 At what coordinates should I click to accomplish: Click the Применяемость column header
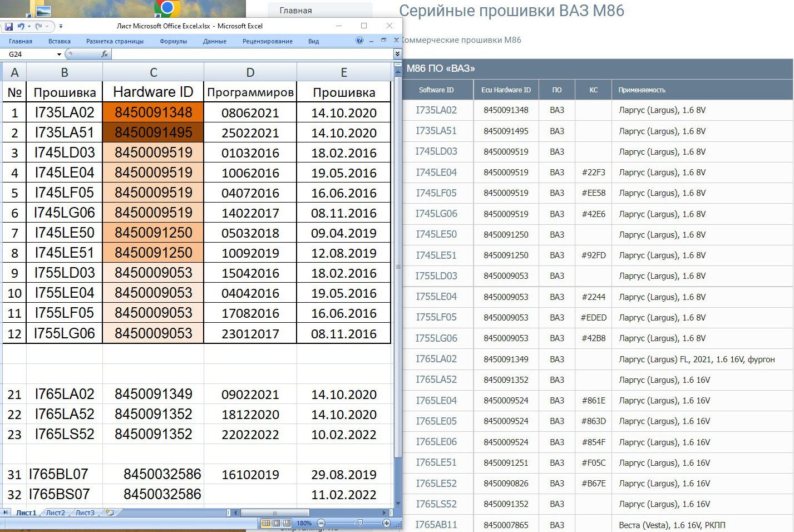click(642, 90)
